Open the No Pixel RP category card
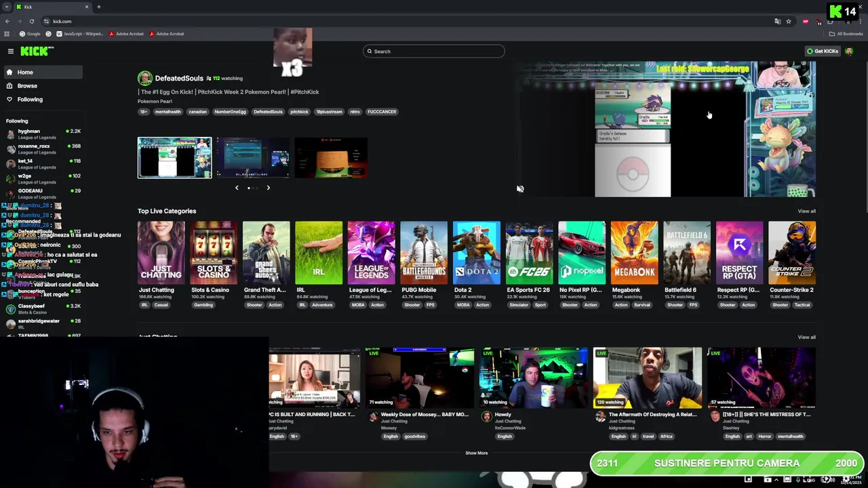868x488 pixels. tap(582, 253)
